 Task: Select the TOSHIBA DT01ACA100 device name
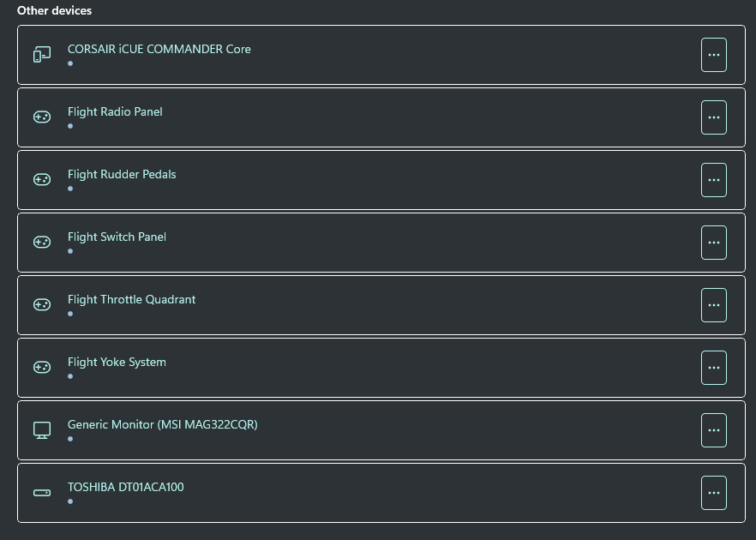point(125,488)
